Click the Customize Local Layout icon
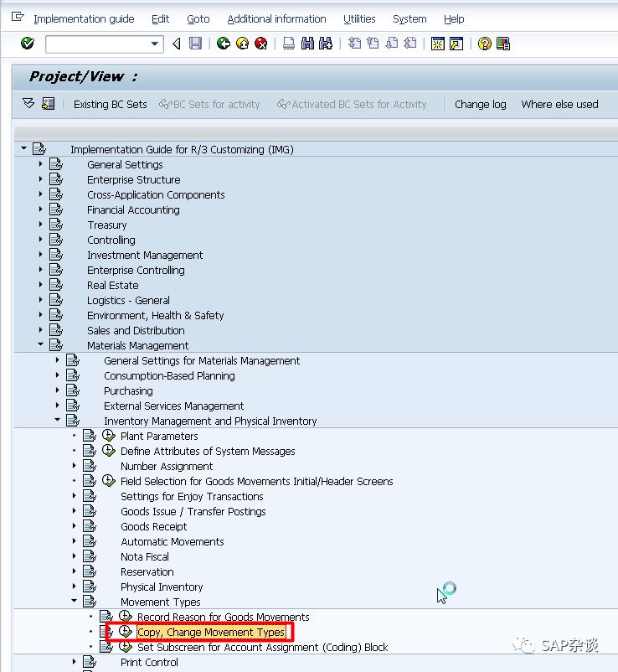The height and width of the screenshot is (672, 618). coord(502,44)
